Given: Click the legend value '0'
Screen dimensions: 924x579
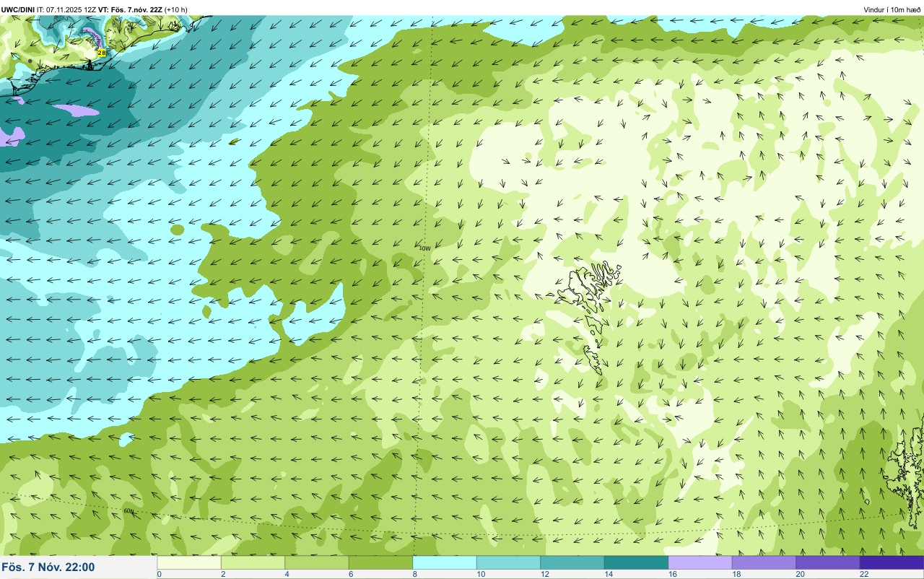Looking at the screenshot, I should click(x=159, y=574).
